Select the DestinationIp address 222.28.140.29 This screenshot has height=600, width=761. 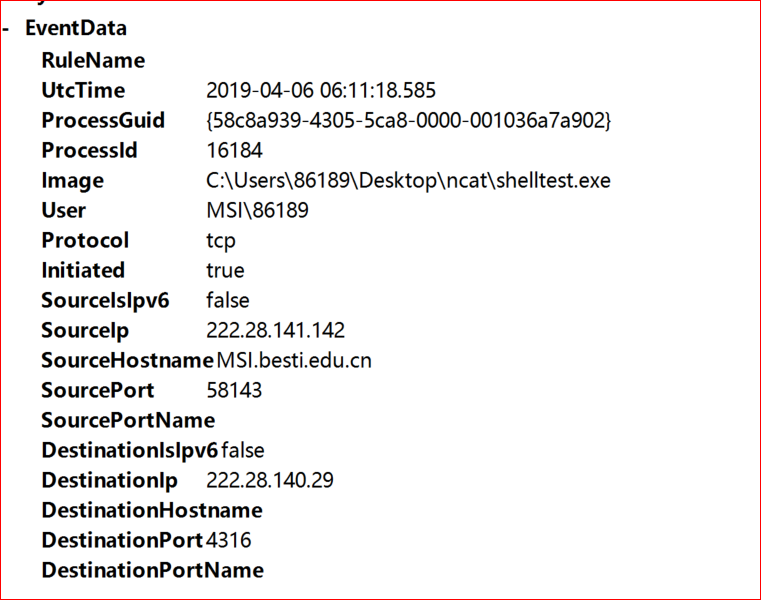270,480
